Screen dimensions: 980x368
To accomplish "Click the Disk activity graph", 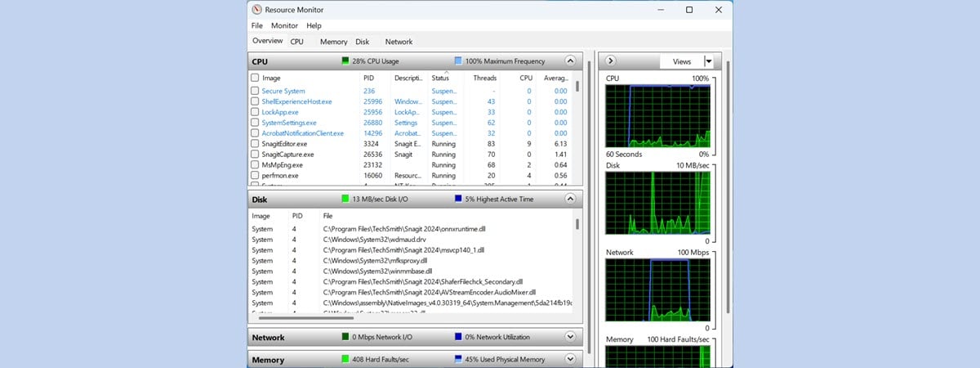I will point(657,204).
